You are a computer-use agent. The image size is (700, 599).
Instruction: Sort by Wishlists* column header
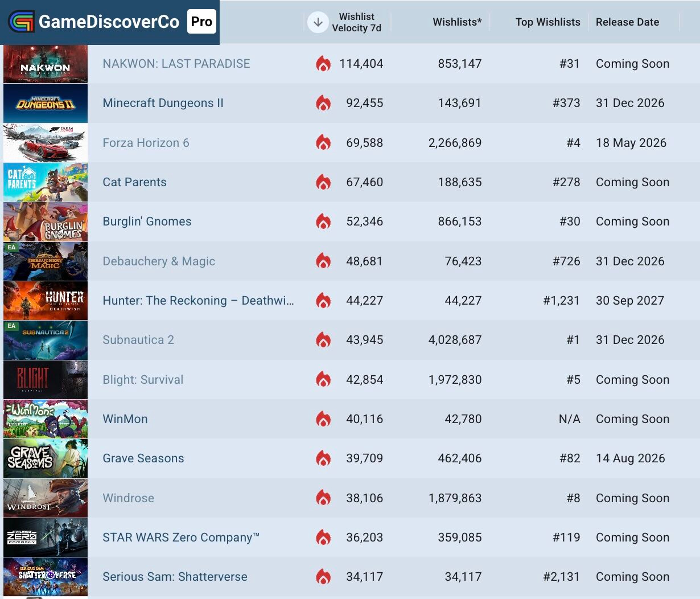(457, 22)
